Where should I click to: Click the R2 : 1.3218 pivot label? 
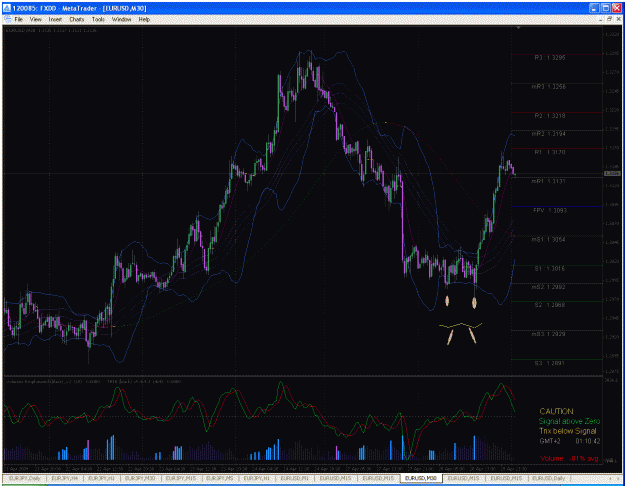(x=549, y=116)
